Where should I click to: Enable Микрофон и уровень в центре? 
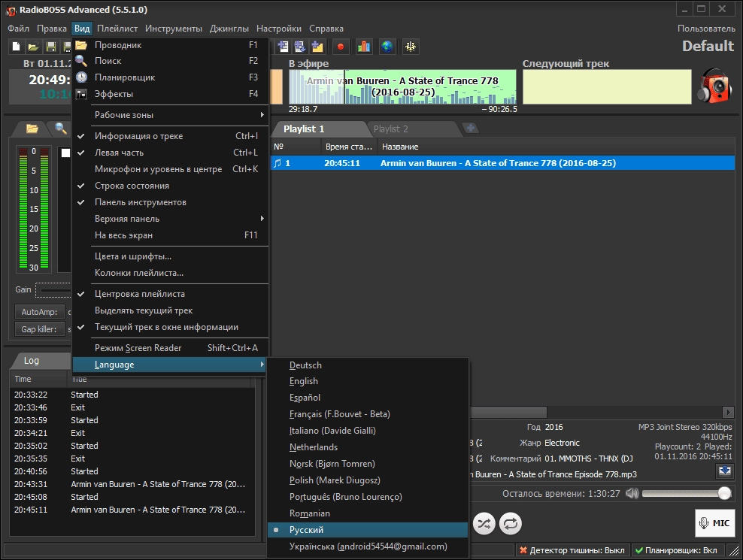click(171, 169)
